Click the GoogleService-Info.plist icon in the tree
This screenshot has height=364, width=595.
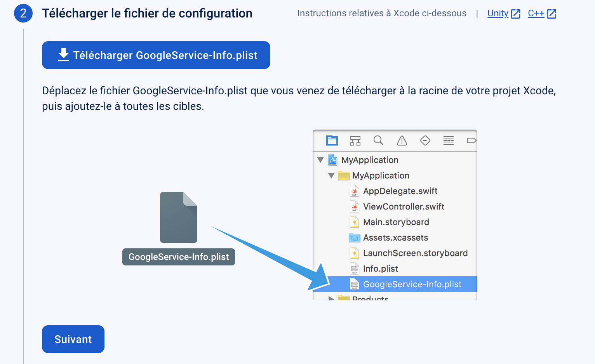355,284
